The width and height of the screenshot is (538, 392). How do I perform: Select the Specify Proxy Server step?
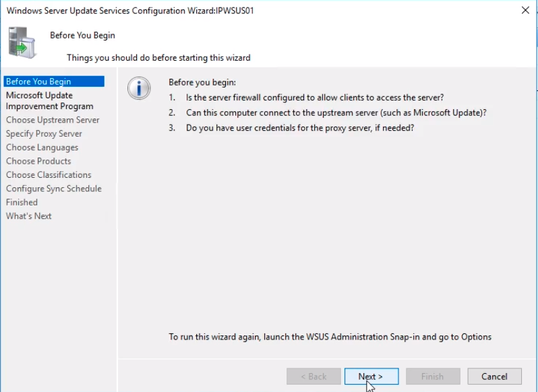[x=44, y=133]
